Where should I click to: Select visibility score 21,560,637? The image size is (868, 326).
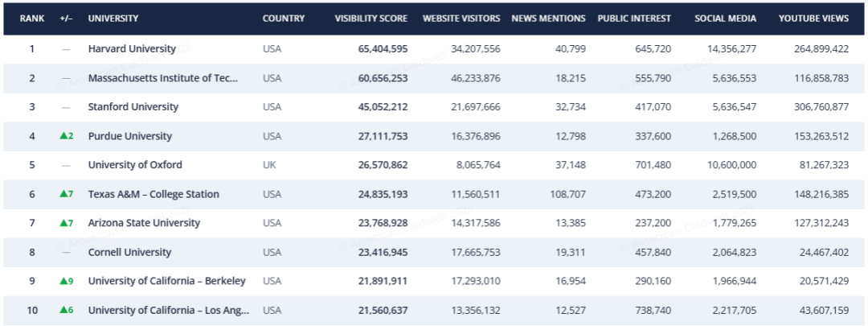383,311
